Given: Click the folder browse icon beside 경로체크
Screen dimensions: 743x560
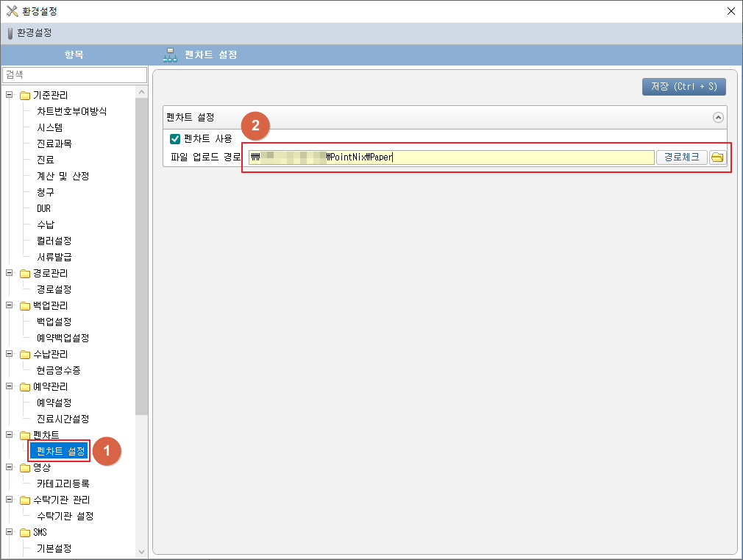Looking at the screenshot, I should click(x=717, y=157).
